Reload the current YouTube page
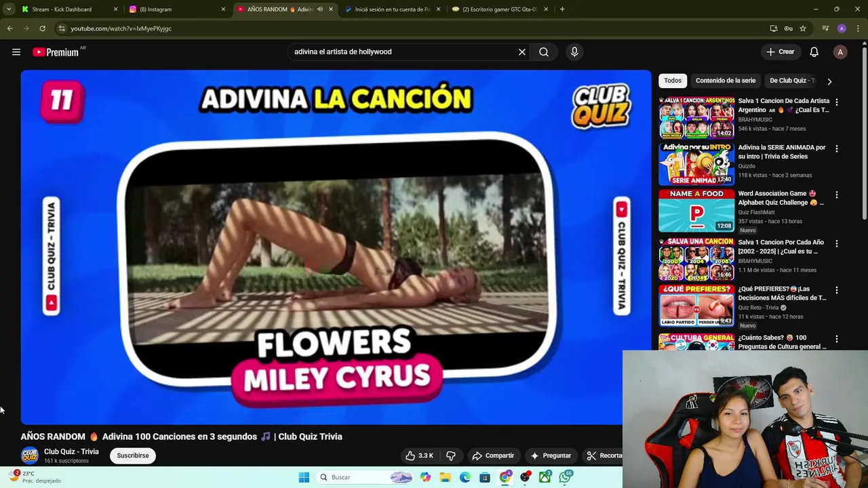The image size is (868, 488). click(42, 28)
